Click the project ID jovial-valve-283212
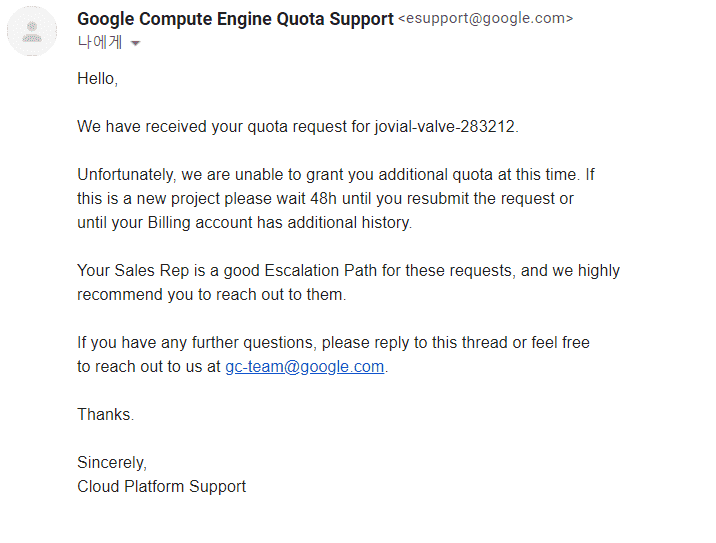Screen dimensions: 716x543 pos(446,126)
